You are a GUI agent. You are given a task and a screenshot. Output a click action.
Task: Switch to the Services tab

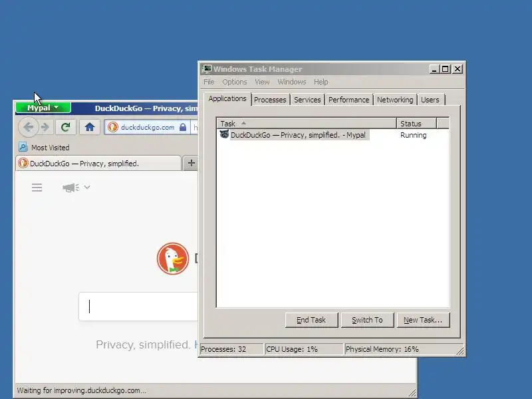307,100
